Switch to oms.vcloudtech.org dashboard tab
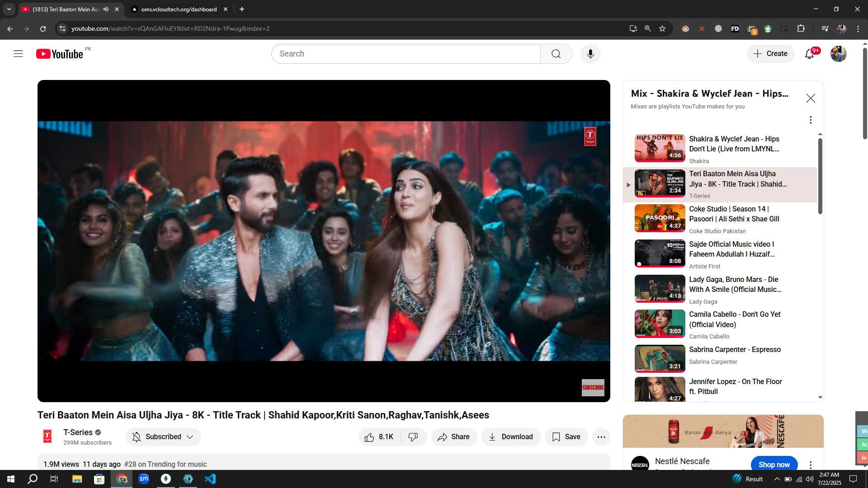This screenshot has height=488, width=868. point(179,9)
